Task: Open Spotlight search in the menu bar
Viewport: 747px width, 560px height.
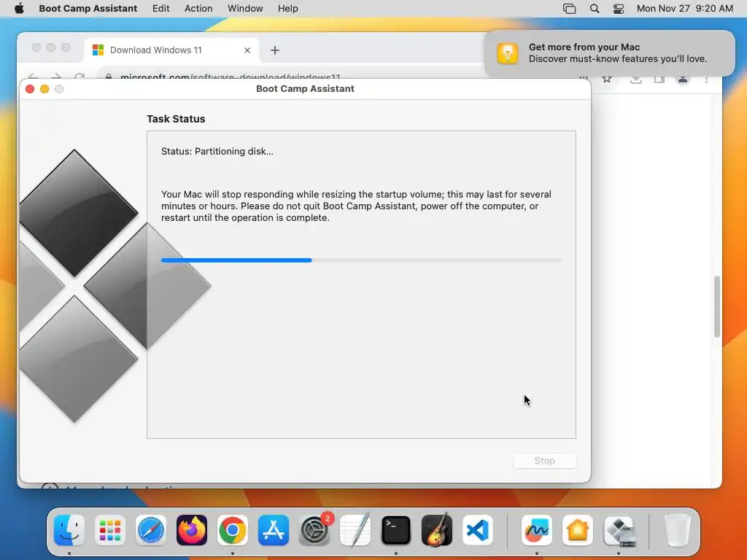Action: pyautogui.click(x=595, y=9)
